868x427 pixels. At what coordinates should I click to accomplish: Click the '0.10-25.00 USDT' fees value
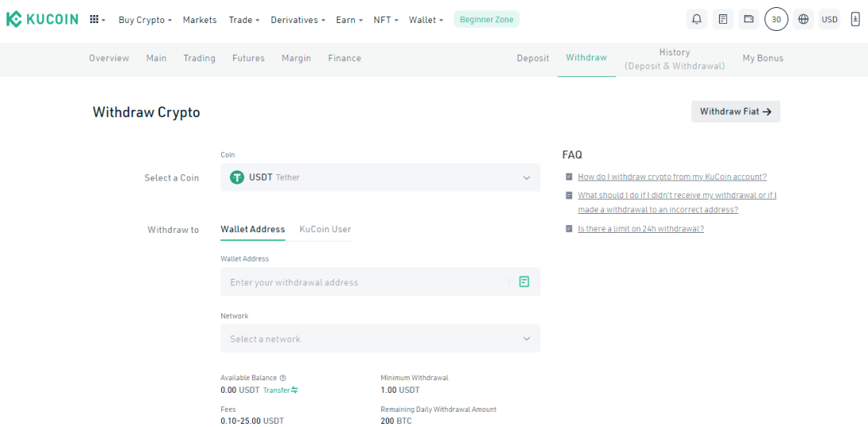(x=252, y=421)
